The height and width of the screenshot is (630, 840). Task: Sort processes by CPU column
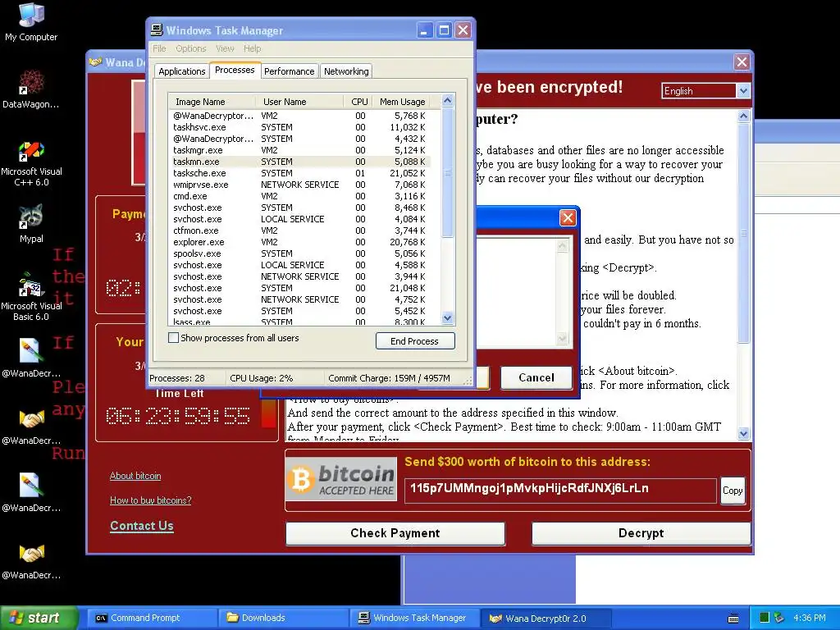click(358, 102)
